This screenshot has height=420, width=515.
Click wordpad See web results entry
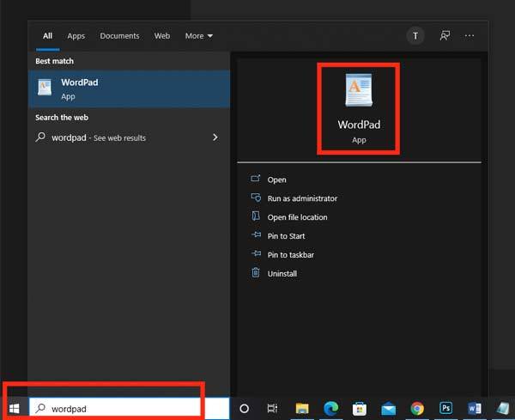pyautogui.click(x=129, y=137)
